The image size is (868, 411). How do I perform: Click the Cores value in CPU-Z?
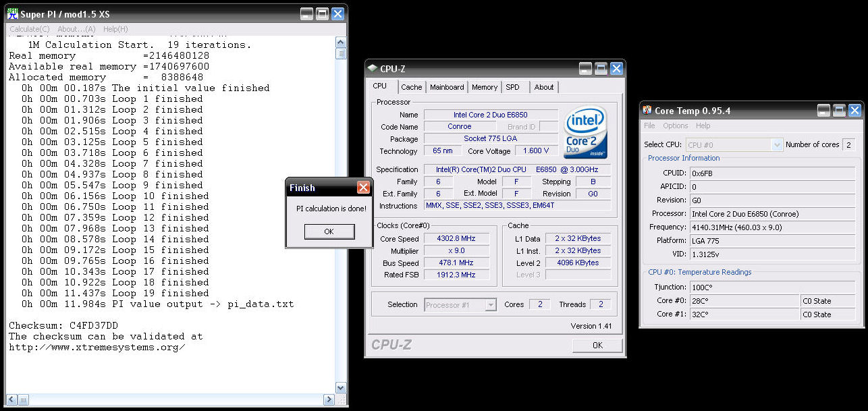point(539,305)
